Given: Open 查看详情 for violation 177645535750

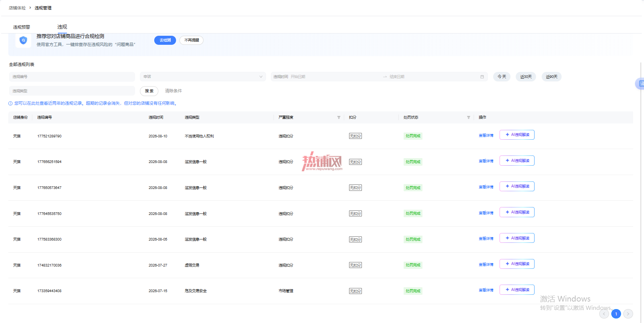Looking at the screenshot, I should click(x=486, y=213).
